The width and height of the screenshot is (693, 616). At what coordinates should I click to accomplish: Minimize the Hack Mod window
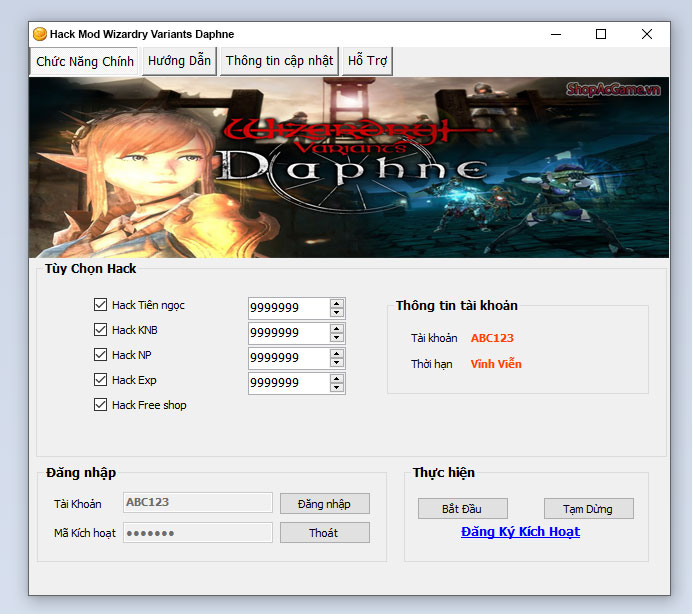[556, 34]
